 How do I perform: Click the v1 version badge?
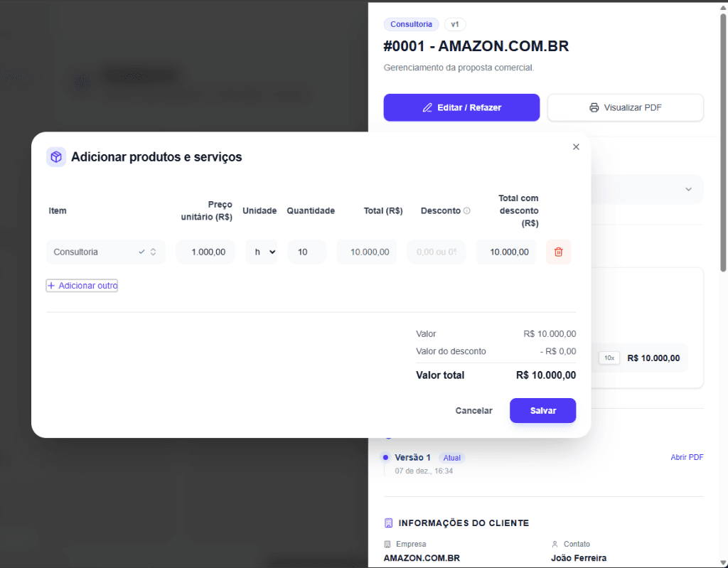(x=455, y=24)
